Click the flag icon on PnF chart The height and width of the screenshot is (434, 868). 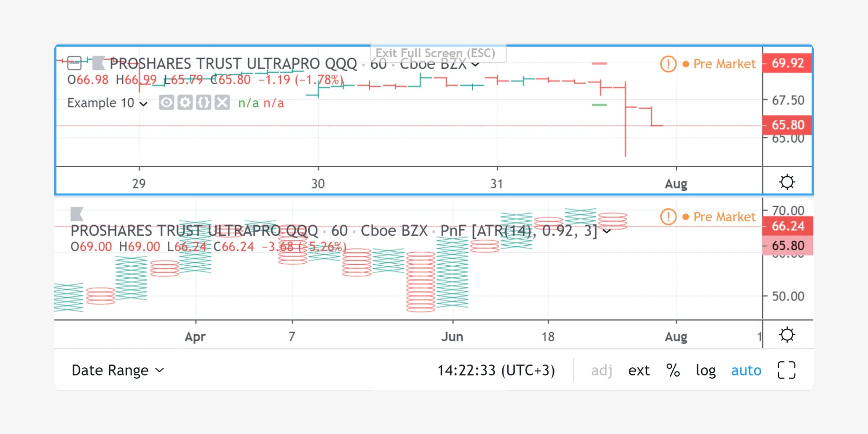click(x=76, y=214)
